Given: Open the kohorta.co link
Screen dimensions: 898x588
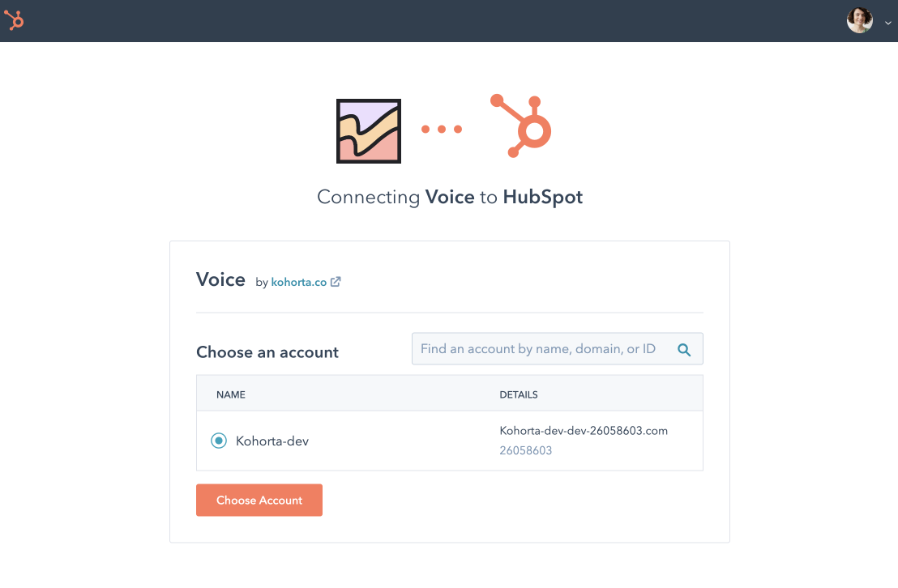Looking at the screenshot, I should tap(299, 282).
